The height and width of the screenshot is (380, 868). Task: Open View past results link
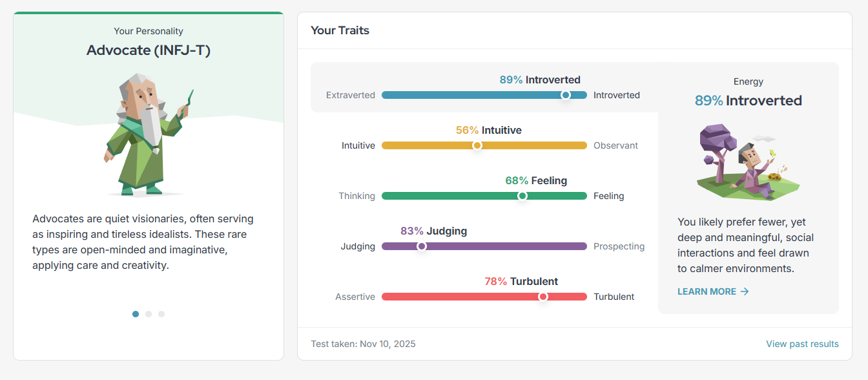(x=802, y=344)
